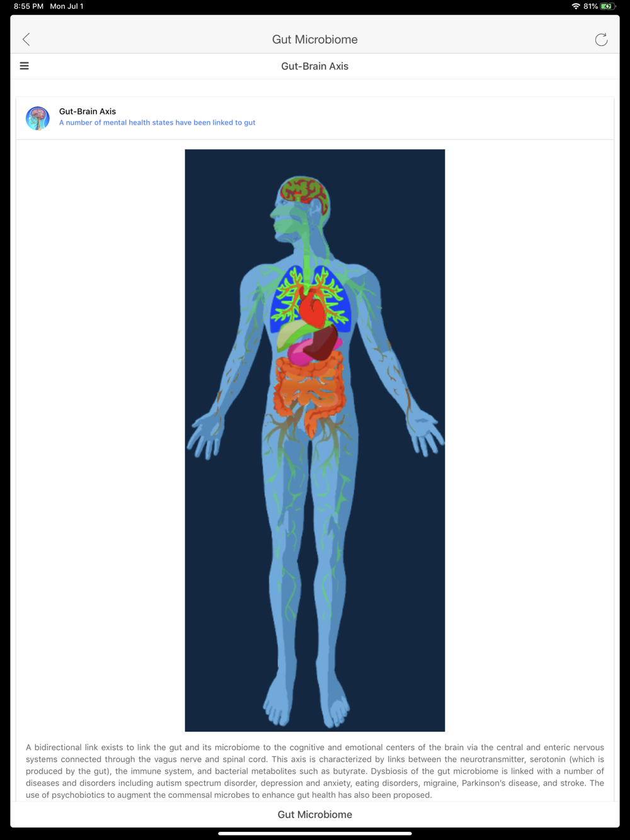This screenshot has height=840, width=630.
Task: Tap the Gut-Brain Axis section heading
Action: coord(315,66)
